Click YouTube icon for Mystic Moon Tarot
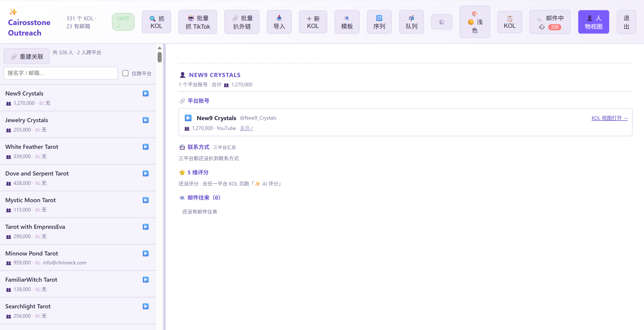 tap(146, 200)
